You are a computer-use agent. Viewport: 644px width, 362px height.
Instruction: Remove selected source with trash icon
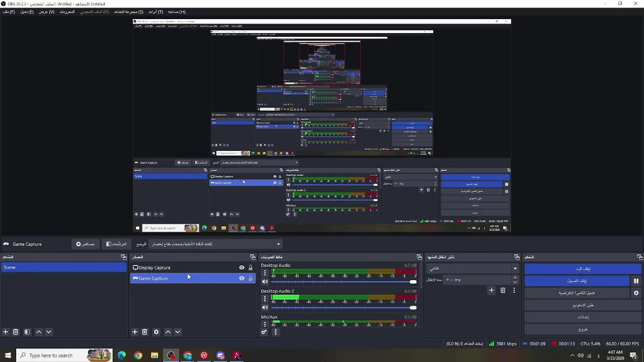tap(145, 332)
